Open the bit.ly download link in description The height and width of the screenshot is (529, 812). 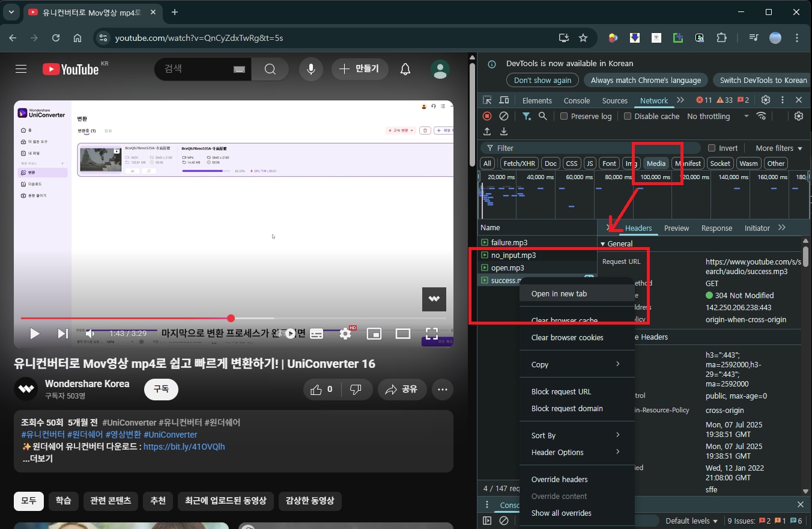click(x=184, y=447)
